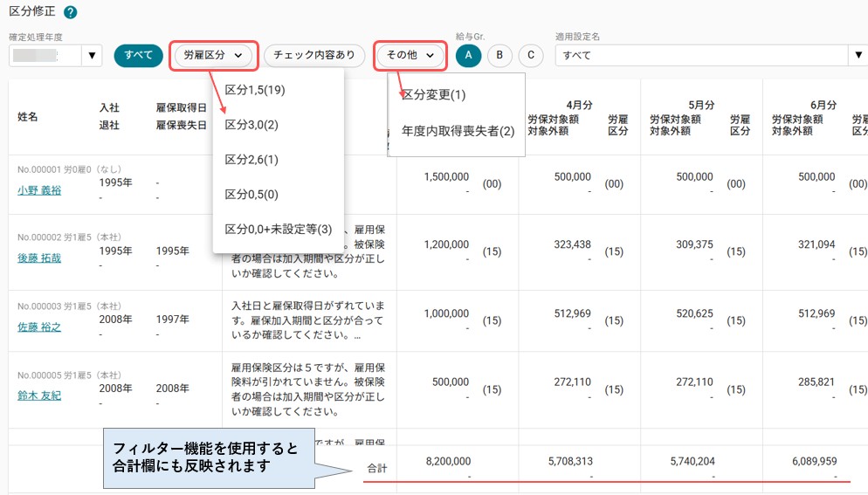Click the total value 8,200,000

coord(448,461)
